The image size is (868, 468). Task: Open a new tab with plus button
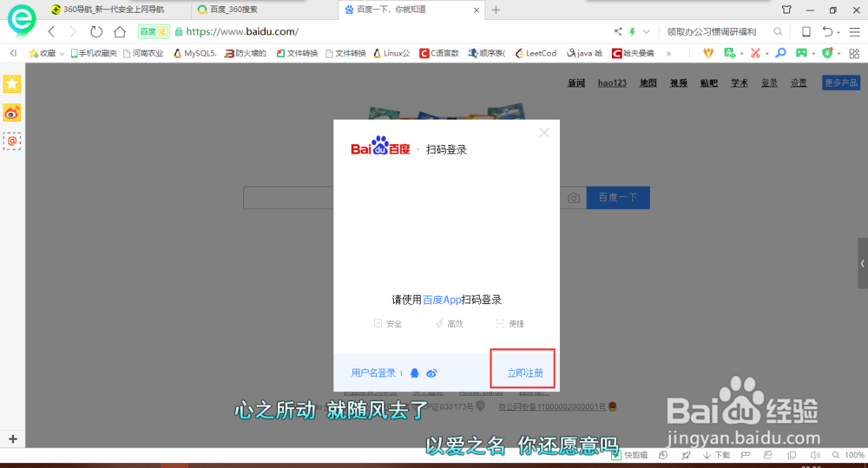tap(496, 10)
